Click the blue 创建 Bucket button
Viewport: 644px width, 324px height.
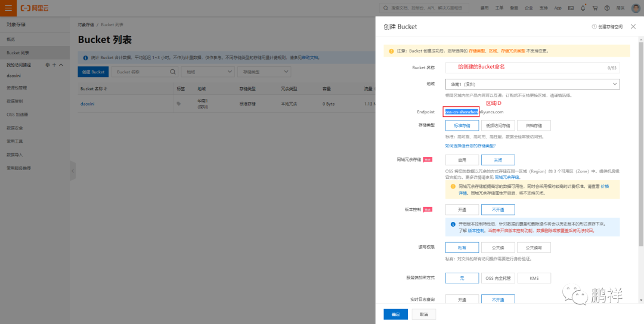click(93, 72)
